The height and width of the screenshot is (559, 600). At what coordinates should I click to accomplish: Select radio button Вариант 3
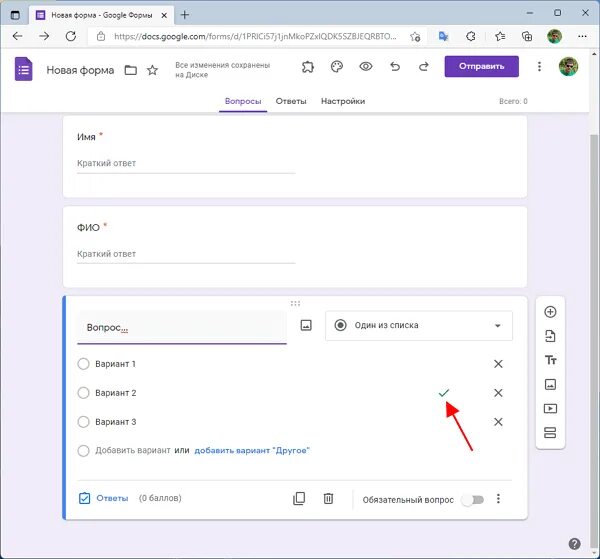click(x=83, y=422)
